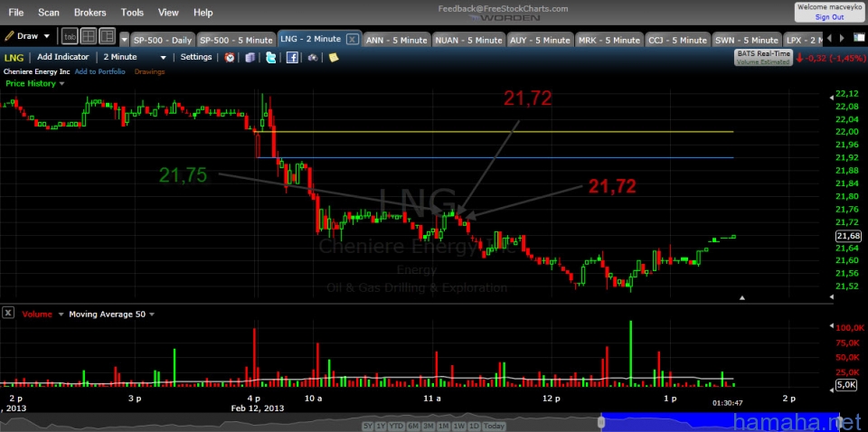Open the View menu

168,12
